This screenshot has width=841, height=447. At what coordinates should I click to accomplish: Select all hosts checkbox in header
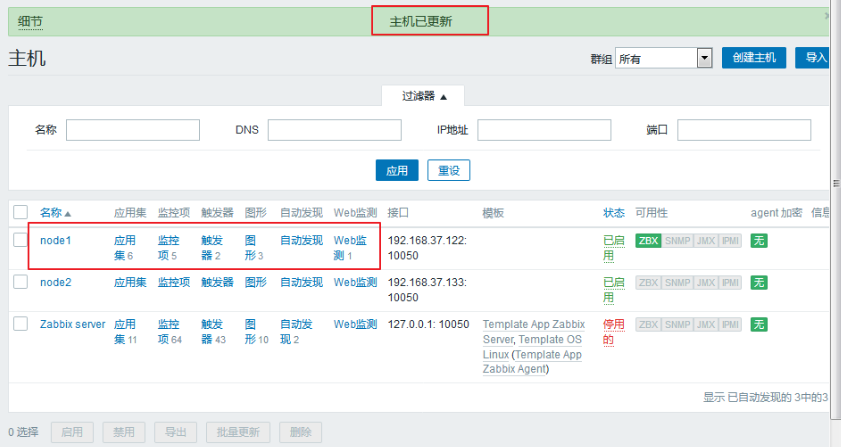click(20, 212)
